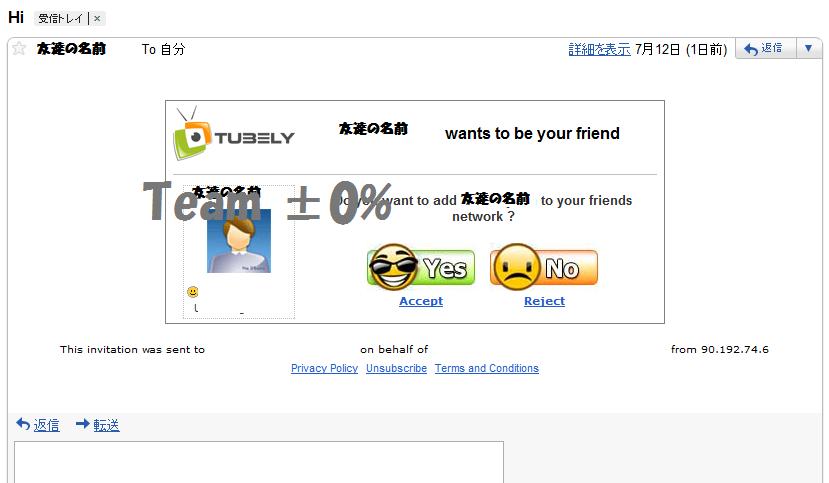Click the sunglasses smiley Yes button
Viewport: 829px width, 483px height.
[421, 267]
